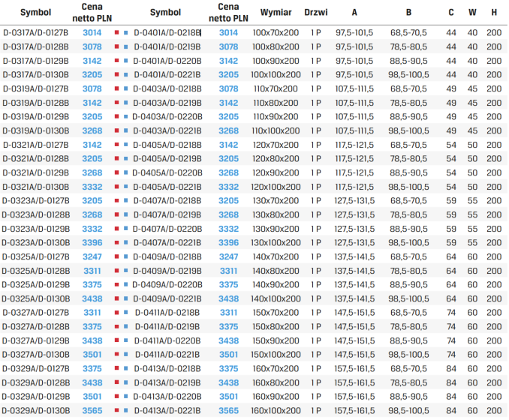Viewport: 509px width, 420px height.
Task: Select cell D-0317A/D-0130B
Action: pos(36,75)
